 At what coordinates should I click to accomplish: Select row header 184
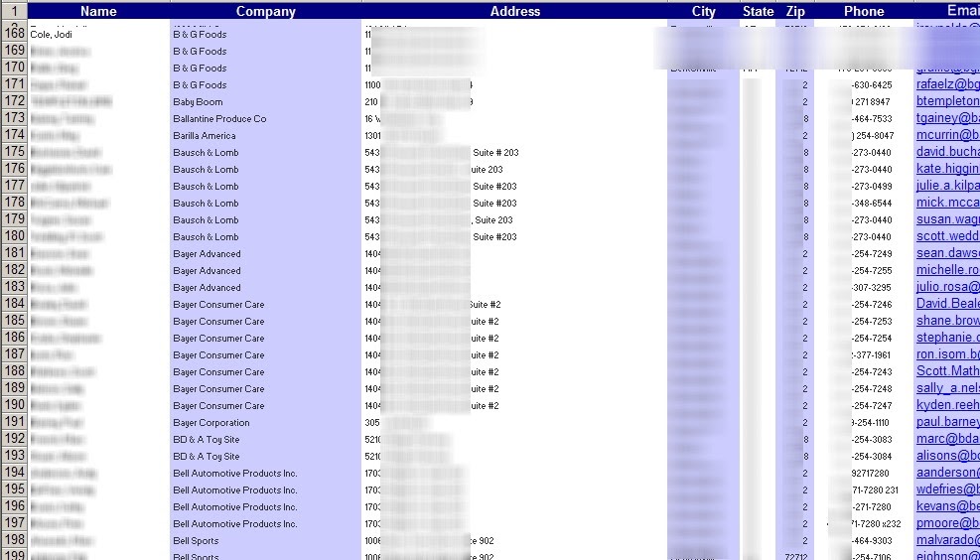point(14,304)
